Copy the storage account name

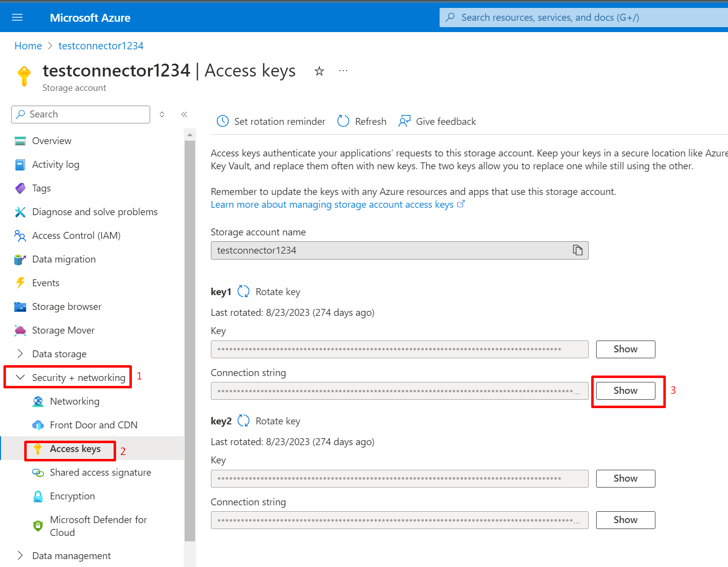coord(577,250)
